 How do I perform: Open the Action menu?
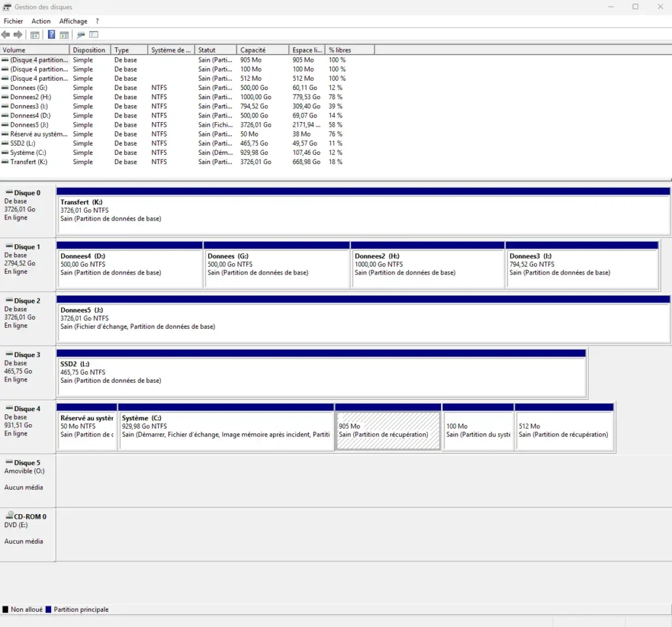(x=41, y=21)
